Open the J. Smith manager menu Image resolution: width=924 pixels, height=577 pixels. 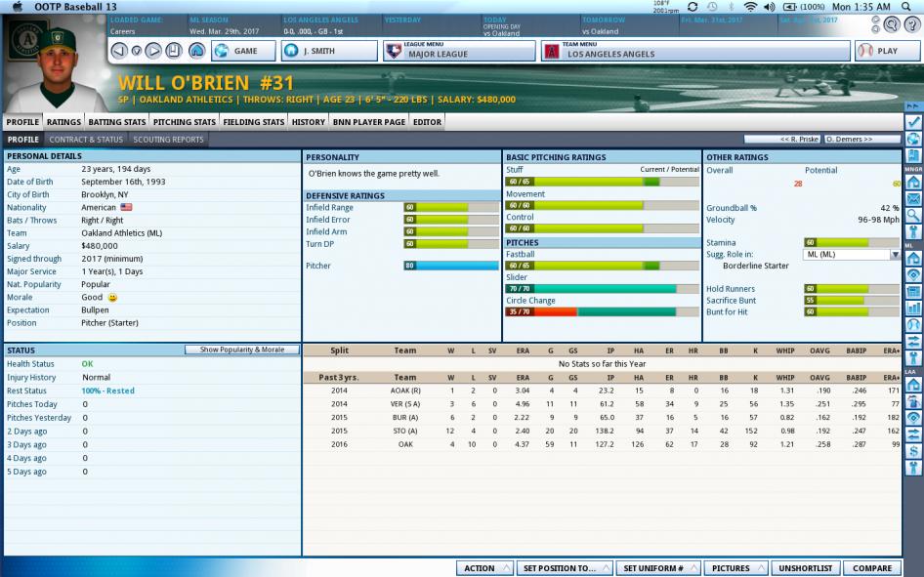[x=329, y=51]
